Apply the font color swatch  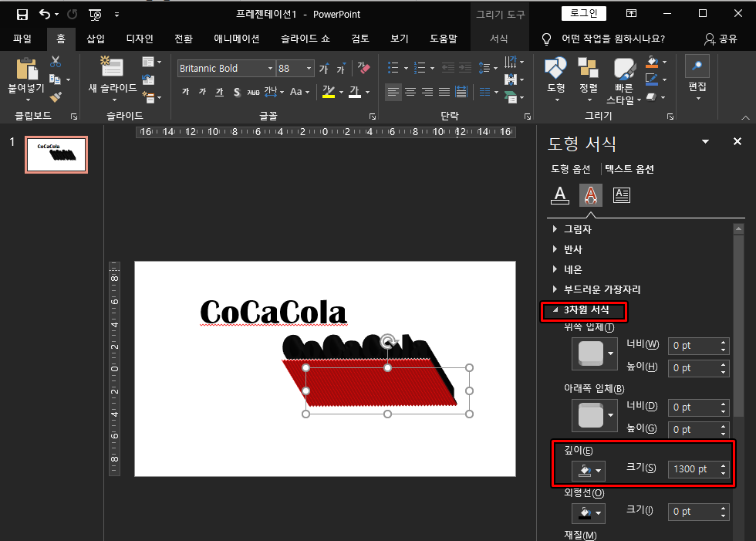coord(355,92)
